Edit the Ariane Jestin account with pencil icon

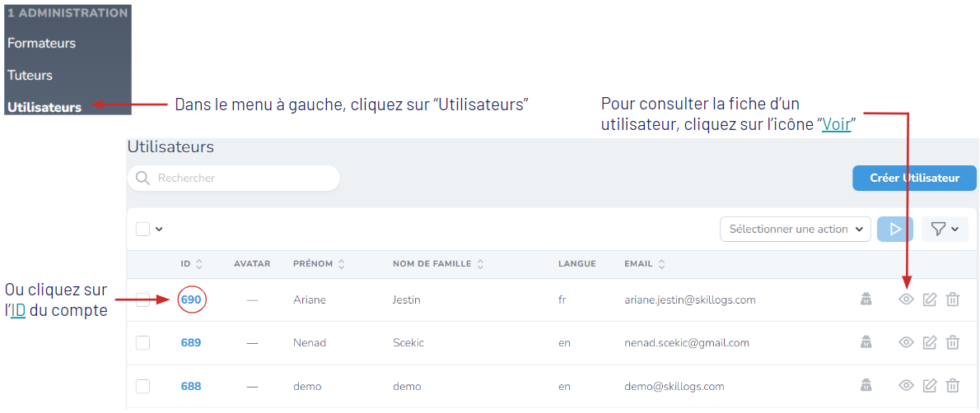930,300
